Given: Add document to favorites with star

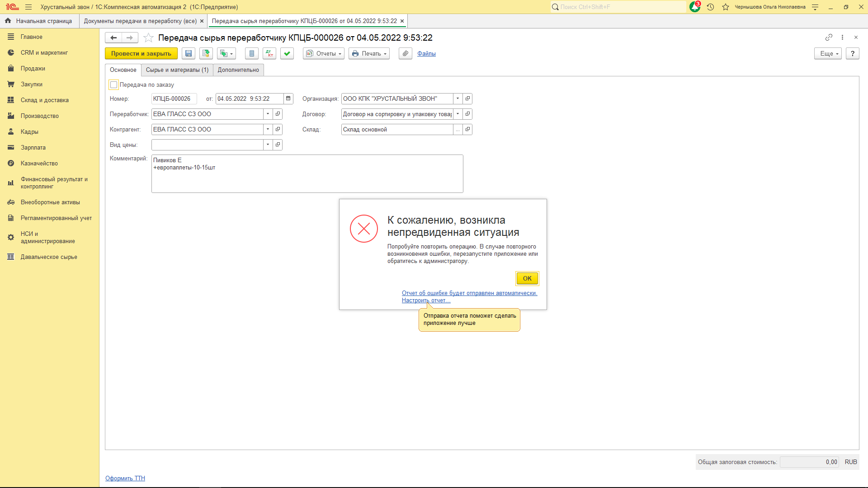Looking at the screenshot, I should click(x=148, y=38).
